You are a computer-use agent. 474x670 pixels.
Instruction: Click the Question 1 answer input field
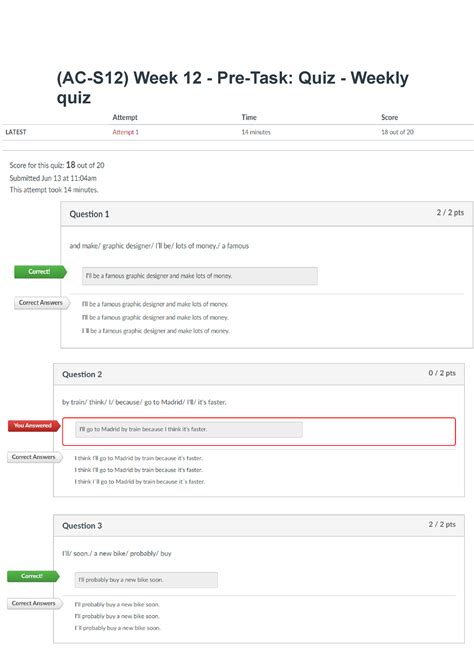click(x=200, y=276)
